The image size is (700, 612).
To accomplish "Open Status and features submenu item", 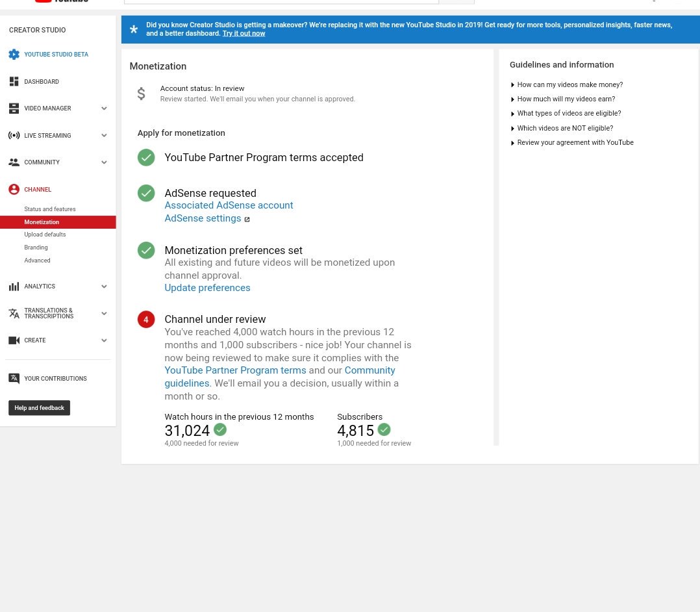I will tap(49, 209).
